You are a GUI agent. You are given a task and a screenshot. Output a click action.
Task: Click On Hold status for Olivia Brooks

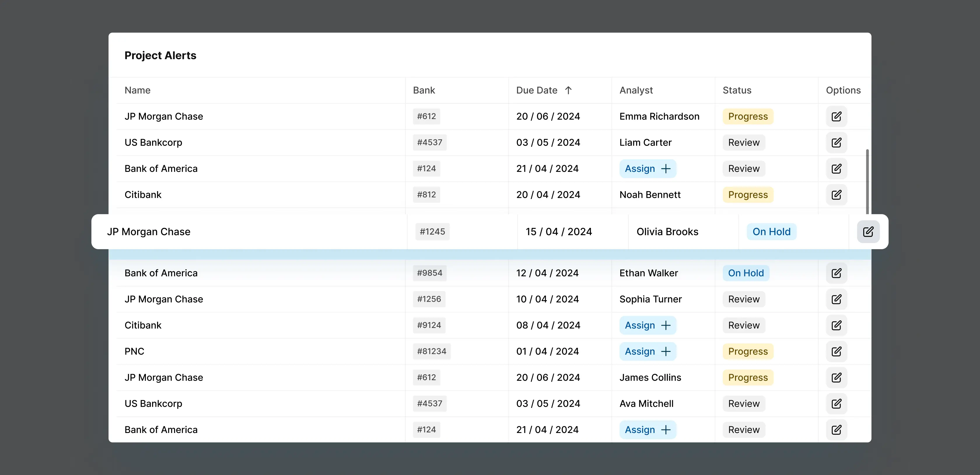[771, 232]
